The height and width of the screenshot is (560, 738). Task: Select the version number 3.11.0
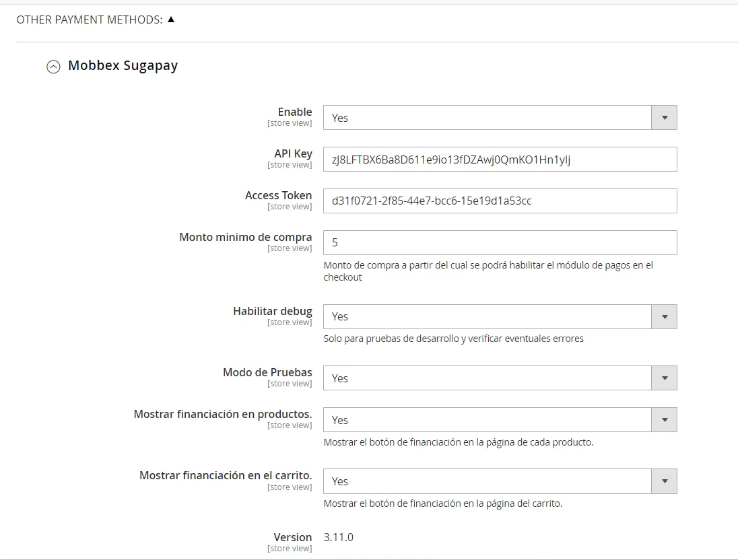(339, 537)
